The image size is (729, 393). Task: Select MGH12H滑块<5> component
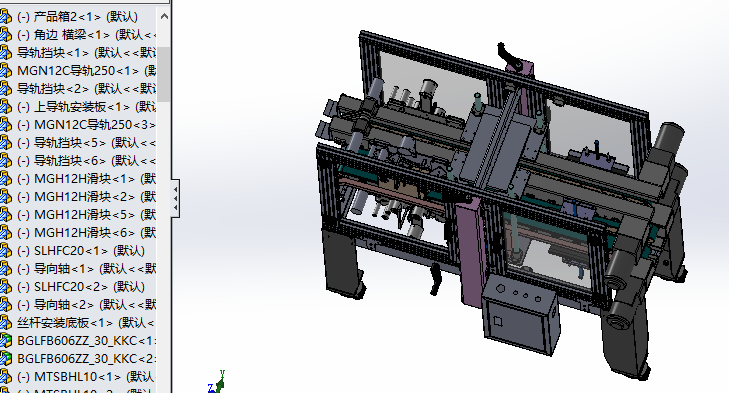[x=86, y=215]
